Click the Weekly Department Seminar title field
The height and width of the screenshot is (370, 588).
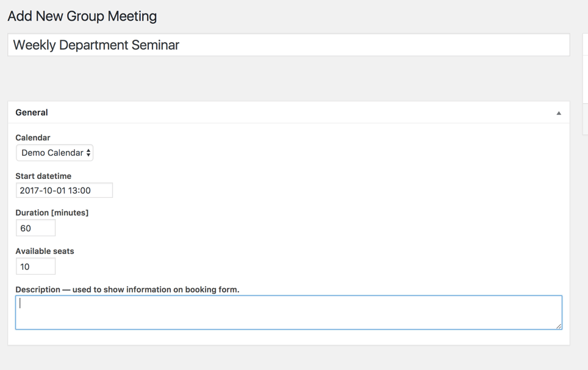click(288, 45)
